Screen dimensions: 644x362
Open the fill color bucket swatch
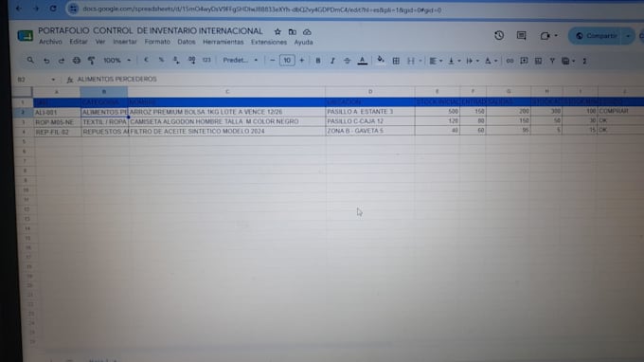(x=381, y=61)
